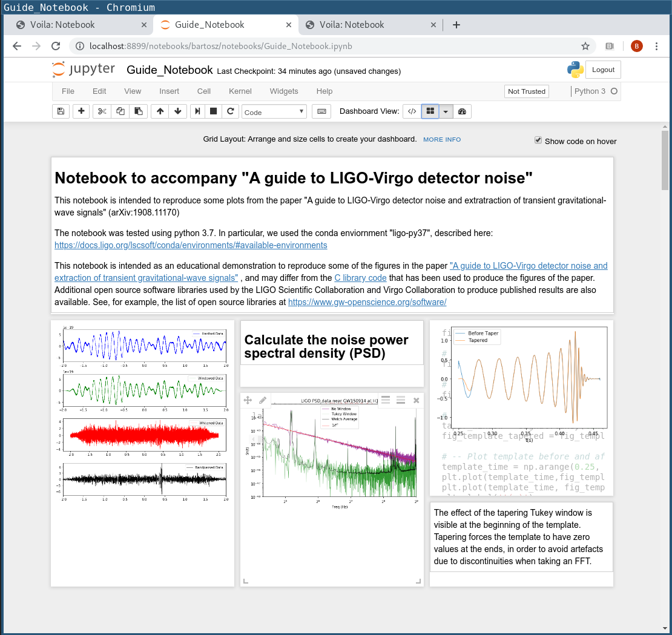
Task: Cut selected cells with scissors icon
Action: tap(102, 111)
